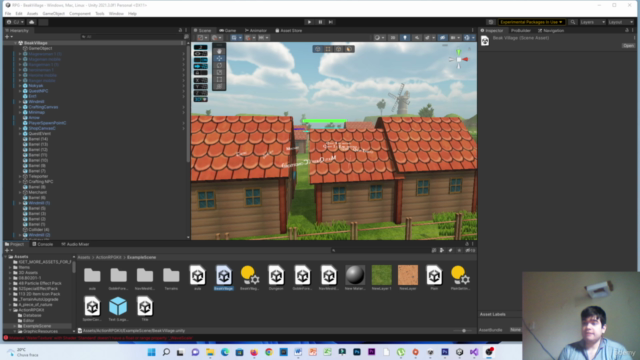Open the AssetBundle None dropdown
640x360 pixels.
(515, 330)
